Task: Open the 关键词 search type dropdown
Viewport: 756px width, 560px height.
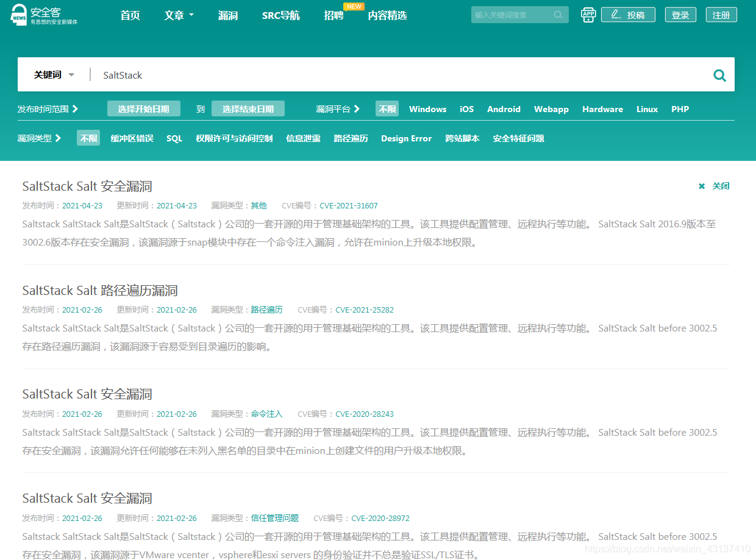Action: (x=54, y=75)
